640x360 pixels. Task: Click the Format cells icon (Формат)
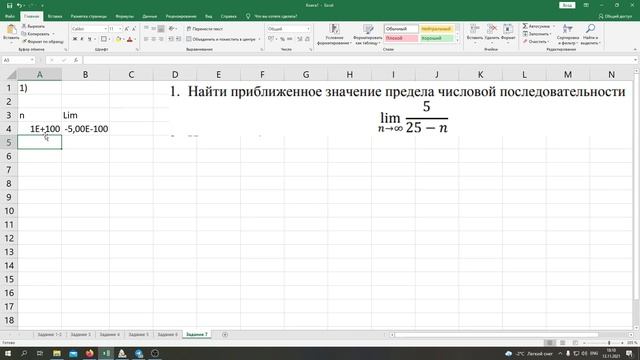coord(508,29)
